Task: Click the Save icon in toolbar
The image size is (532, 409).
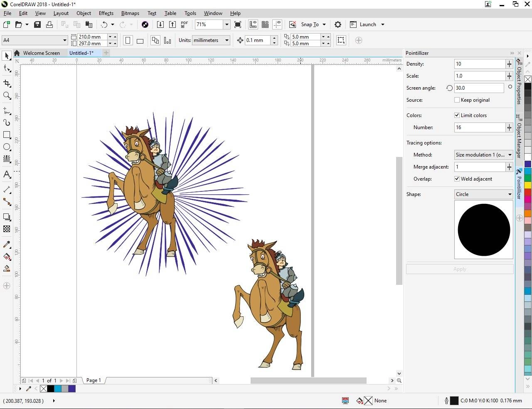Action: [37, 24]
